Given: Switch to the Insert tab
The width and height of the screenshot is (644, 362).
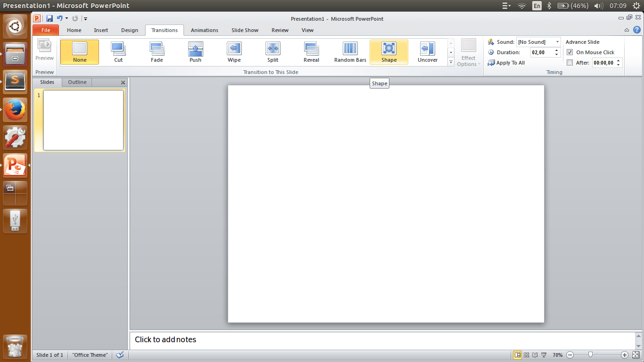Looking at the screenshot, I should [101, 30].
